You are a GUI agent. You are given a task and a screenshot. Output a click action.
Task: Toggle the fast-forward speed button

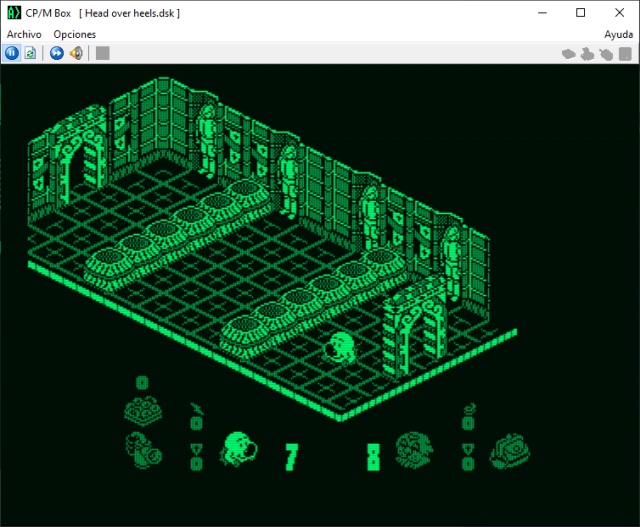[x=57, y=53]
